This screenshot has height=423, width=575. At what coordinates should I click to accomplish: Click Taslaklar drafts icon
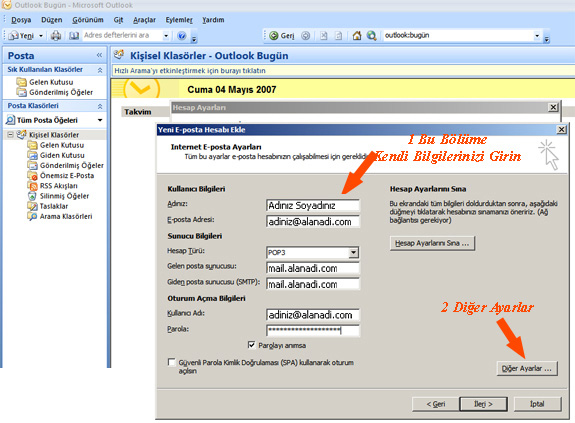(32, 206)
